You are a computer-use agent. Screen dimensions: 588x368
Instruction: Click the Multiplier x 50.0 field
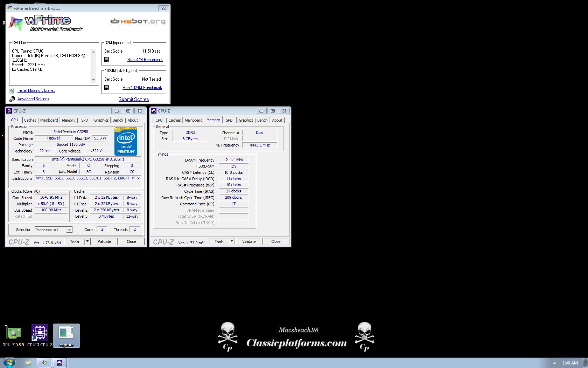click(51, 204)
